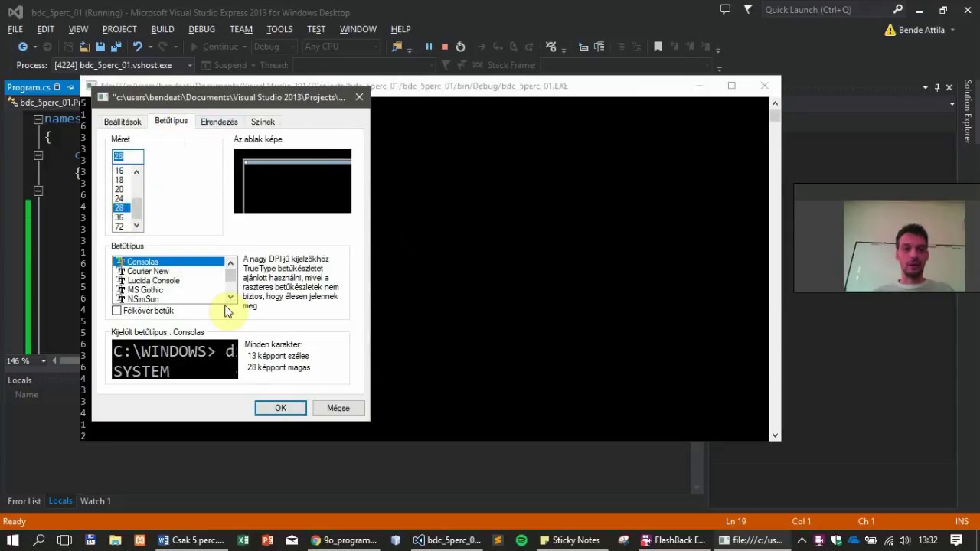Select size 18 in the Méret list
980x551 pixels.
(x=119, y=180)
